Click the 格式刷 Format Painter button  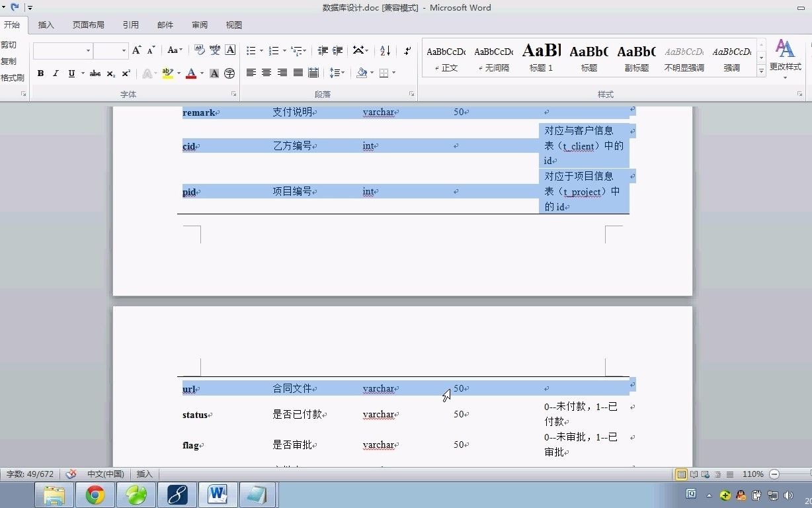point(11,77)
